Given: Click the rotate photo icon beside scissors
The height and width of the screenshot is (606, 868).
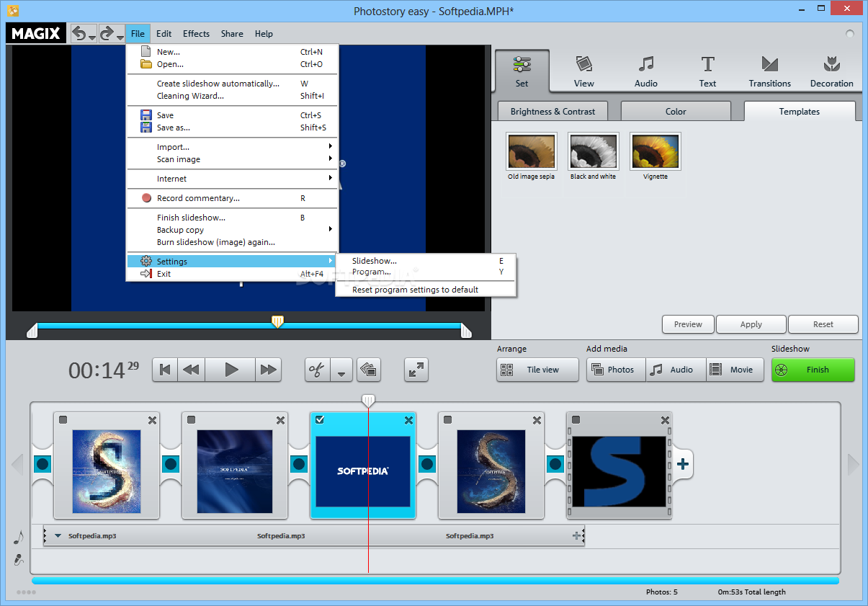Looking at the screenshot, I should point(369,370).
